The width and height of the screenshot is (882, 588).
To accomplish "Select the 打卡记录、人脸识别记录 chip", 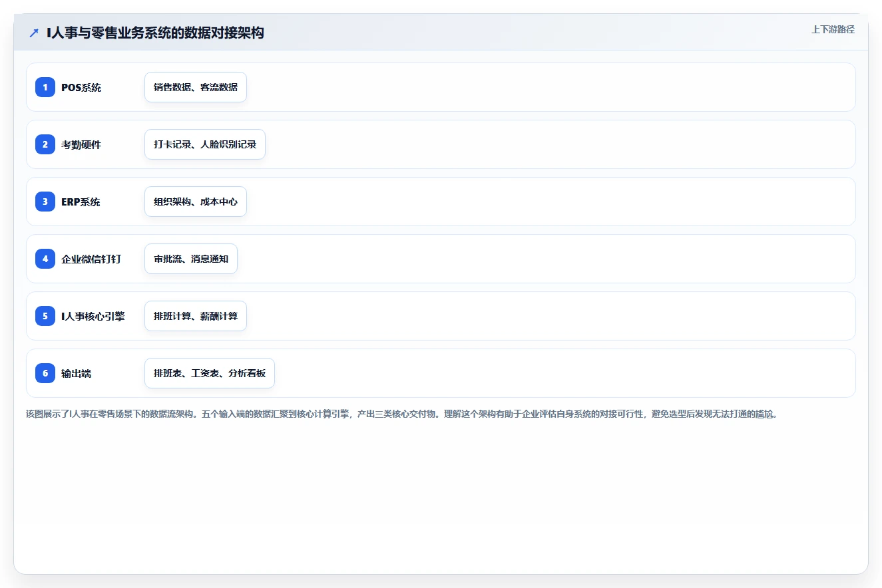I will point(205,144).
